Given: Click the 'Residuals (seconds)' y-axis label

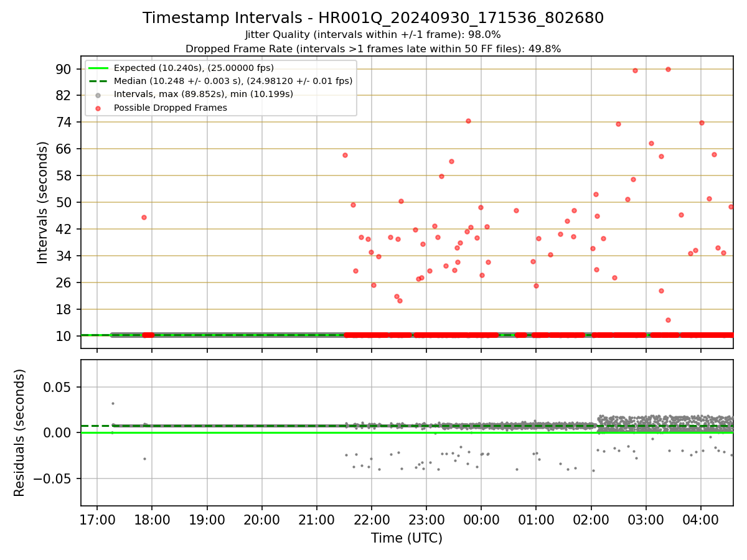Looking at the screenshot, I should coord(20,432).
